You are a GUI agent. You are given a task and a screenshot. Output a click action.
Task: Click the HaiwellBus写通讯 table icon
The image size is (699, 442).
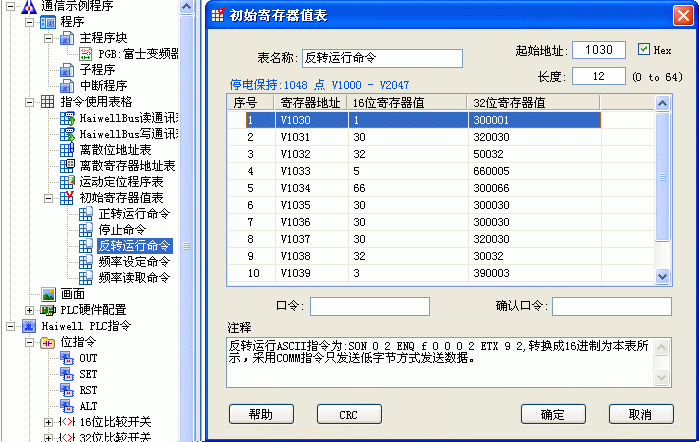[x=67, y=134]
